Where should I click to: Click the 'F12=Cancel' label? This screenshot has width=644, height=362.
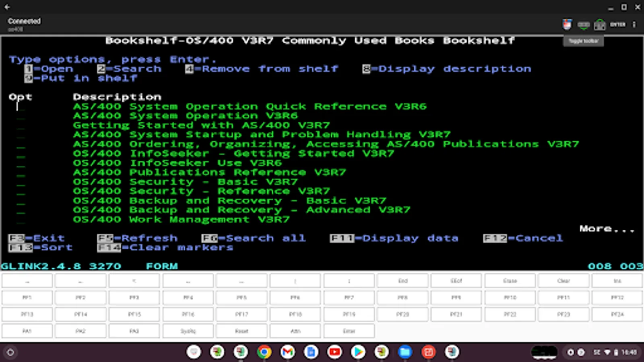click(x=523, y=238)
